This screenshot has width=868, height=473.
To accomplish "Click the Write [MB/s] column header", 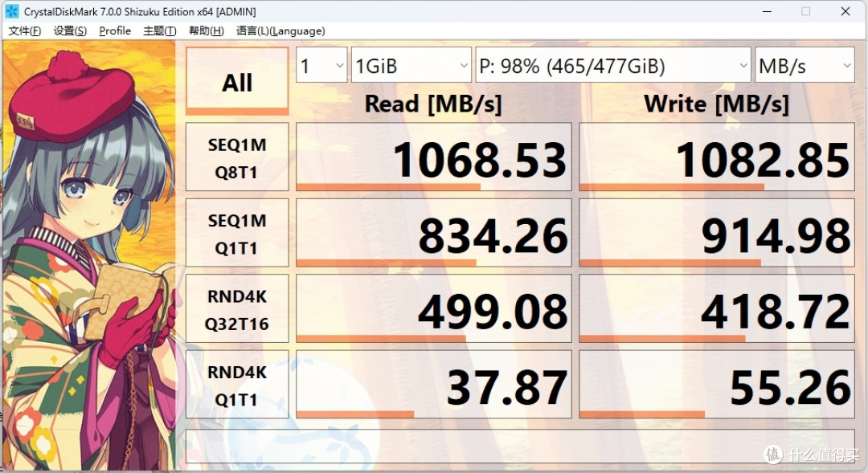I will (716, 104).
